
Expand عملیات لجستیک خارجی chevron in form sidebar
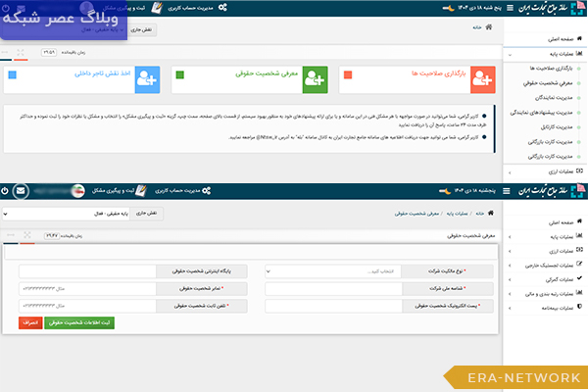click(510, 266)
